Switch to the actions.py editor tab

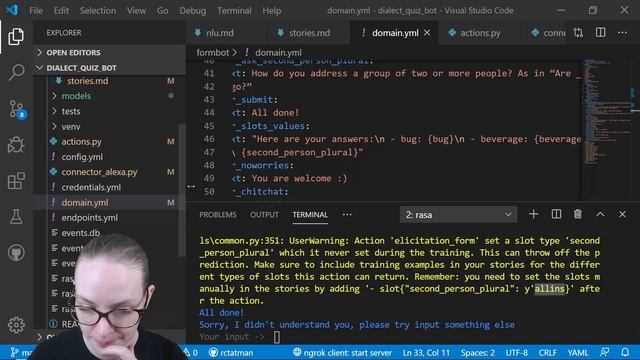(x=480, y=33)
